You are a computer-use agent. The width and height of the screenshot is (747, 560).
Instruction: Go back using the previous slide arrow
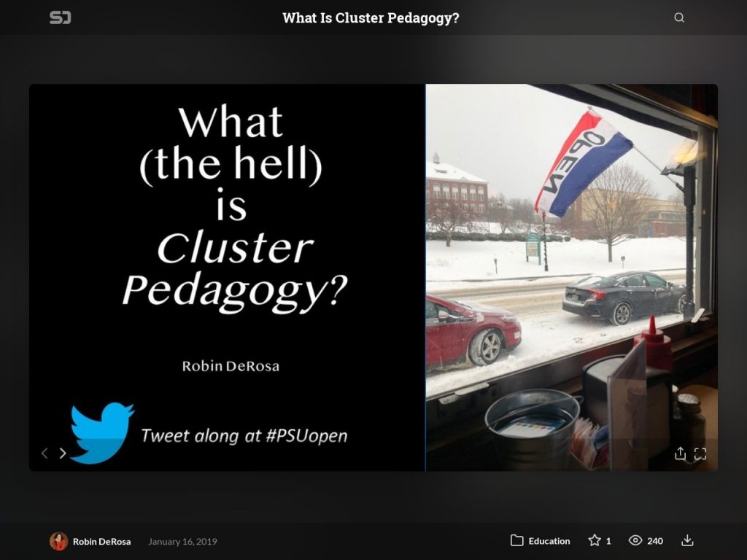[44, 453]
